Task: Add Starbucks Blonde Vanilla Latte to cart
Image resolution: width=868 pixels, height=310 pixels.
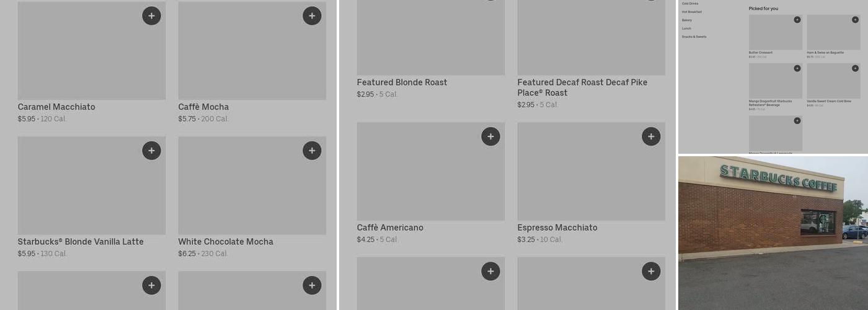Action: tap(151, 151)
